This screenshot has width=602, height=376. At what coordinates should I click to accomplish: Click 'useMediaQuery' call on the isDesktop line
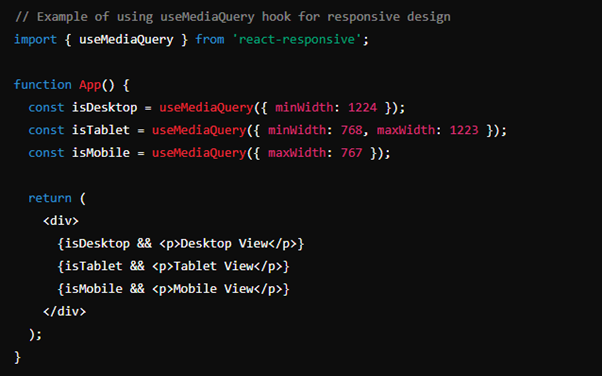pos(207,107)
